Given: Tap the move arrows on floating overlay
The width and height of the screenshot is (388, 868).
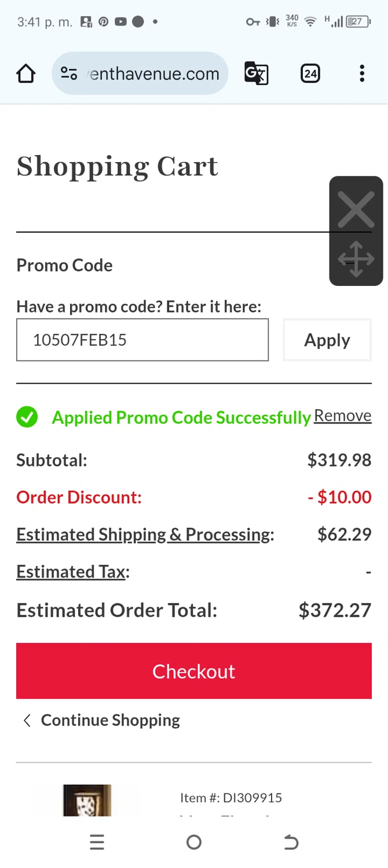Looking at the screenshot, I should [356, 260].
